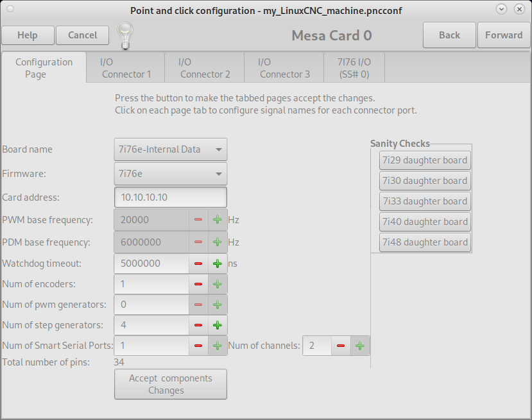This screenshot has height=420, width=532.
Task: Run 7i40 daughter board sanity check
Action: [x=425, y=222]
